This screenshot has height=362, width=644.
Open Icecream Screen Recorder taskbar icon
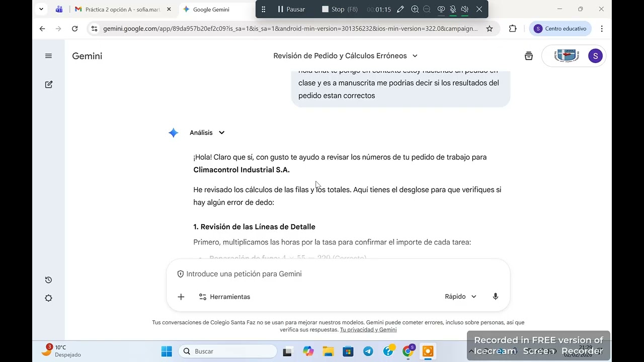(x=428, y=351)
